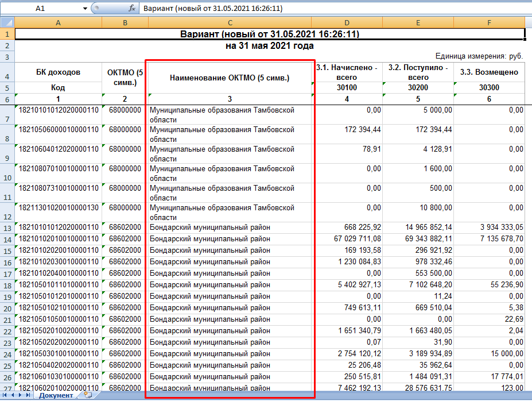Select title cell Вариант (новый от 31.05.2021 16:26:11)
532x401 pixels.
[270, 34]
